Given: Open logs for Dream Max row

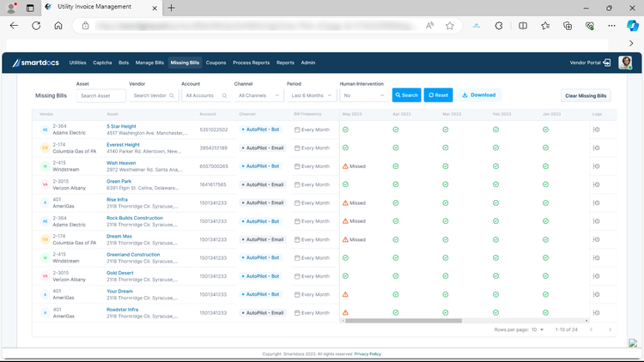Looking at the screenshot, I should (597, 239).
